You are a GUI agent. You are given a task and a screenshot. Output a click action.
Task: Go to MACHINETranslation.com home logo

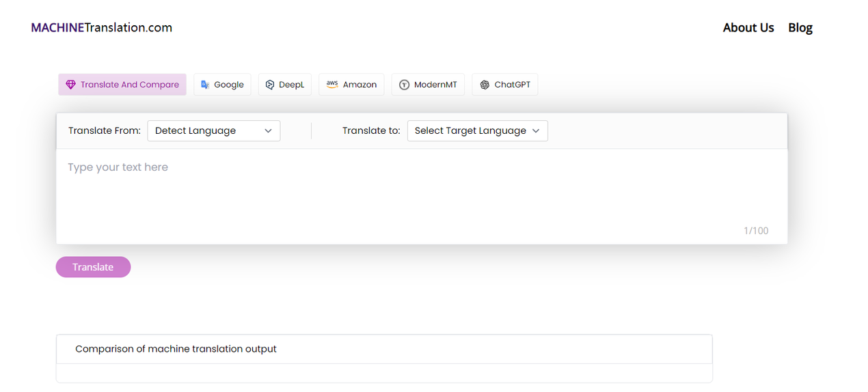pyautogui.click(x=102, y=27)
